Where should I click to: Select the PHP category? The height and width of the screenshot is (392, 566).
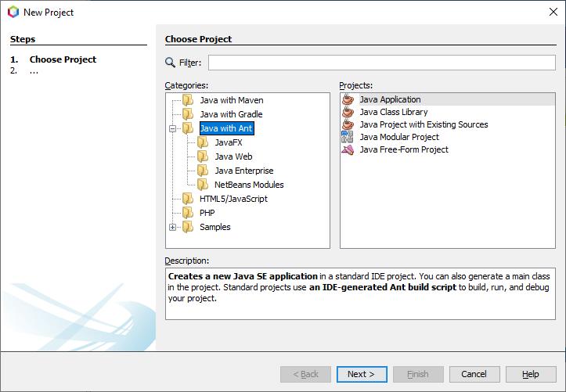[x=207, y=213]
